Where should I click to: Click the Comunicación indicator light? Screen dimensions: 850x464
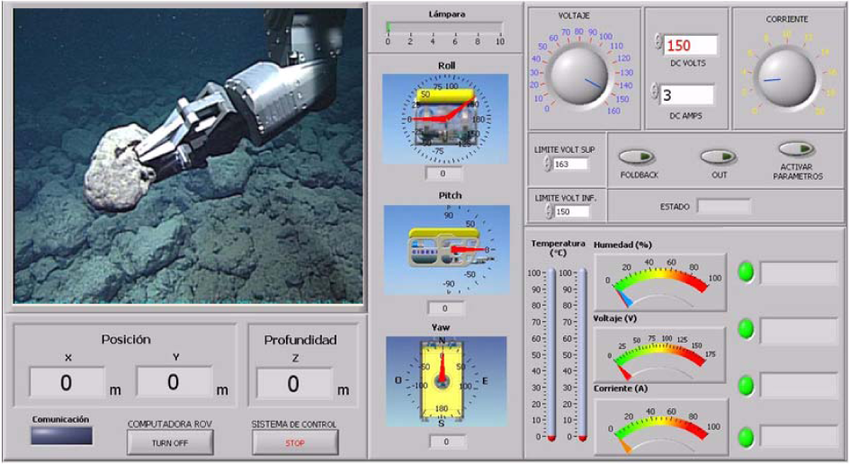click(x=61, y=436)
